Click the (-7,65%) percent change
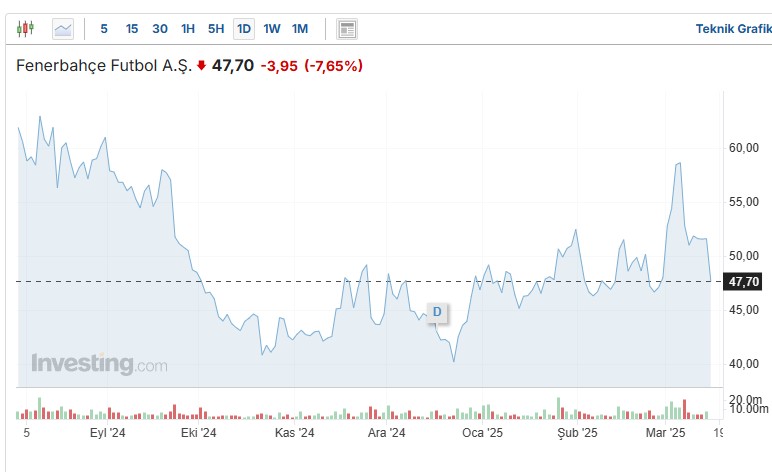Image resolution: width=772 pixels, height=472 pixels. [x=333, y=66]
